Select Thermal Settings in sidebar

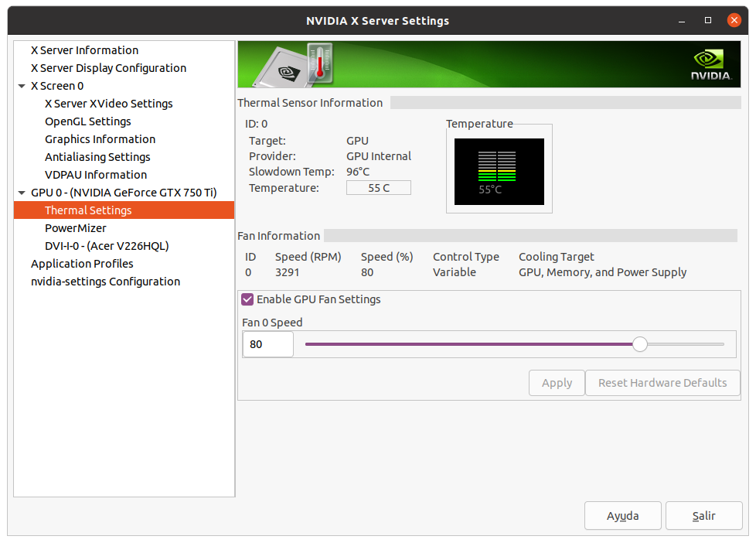click(124, 210)
